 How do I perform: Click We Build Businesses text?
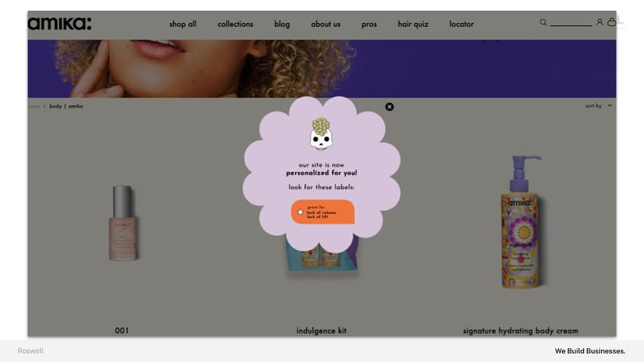pos(590,351)
